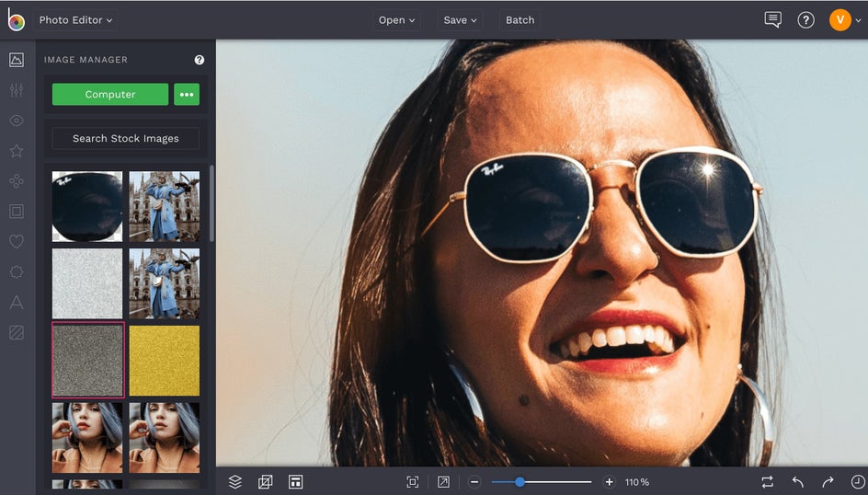Click Search Stock Images button

(126, 138)
